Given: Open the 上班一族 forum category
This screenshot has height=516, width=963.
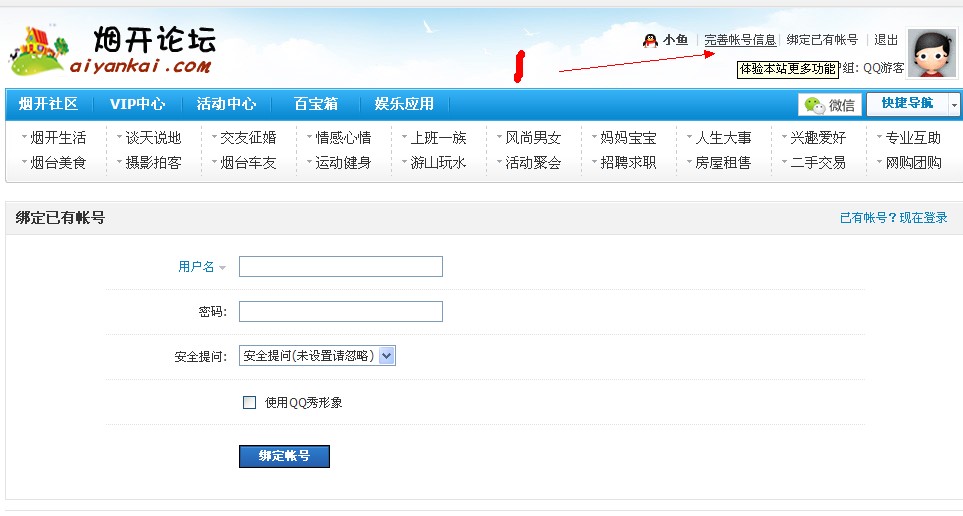Looking at the screenshot, I should (x=439, y=138).
